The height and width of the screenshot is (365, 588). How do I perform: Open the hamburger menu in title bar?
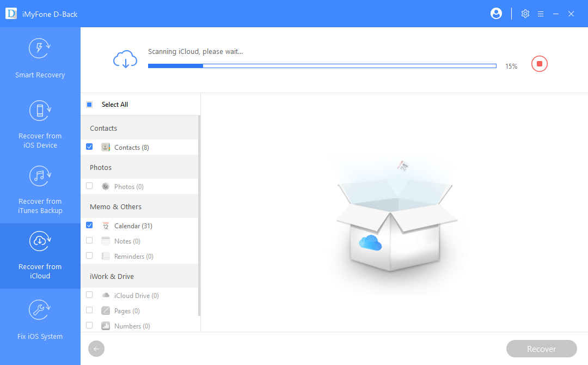click(541, 14)
